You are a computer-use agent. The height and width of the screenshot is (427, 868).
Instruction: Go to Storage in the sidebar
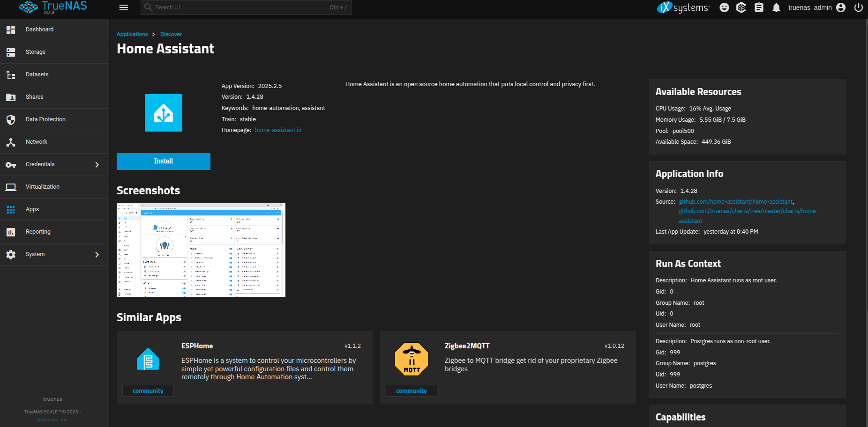pyautogui.click(x=36, y=52)
